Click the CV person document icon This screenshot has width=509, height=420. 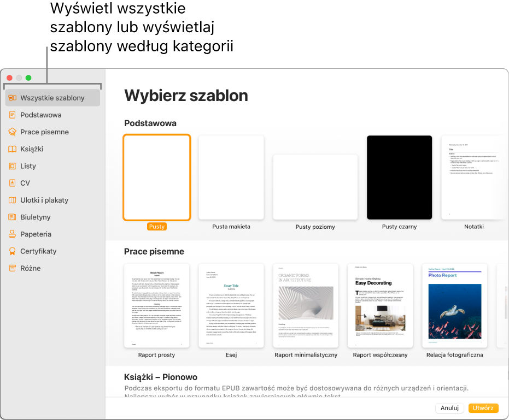point(13,183)
